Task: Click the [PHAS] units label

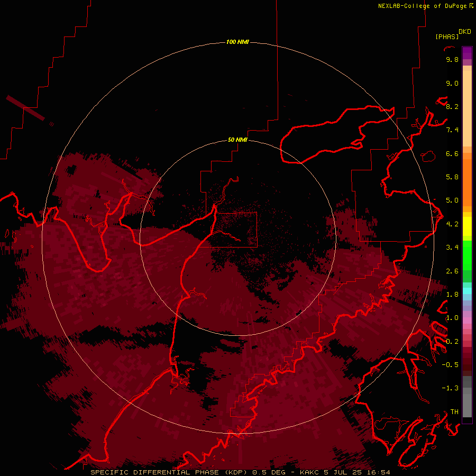Action: point(447,36)
